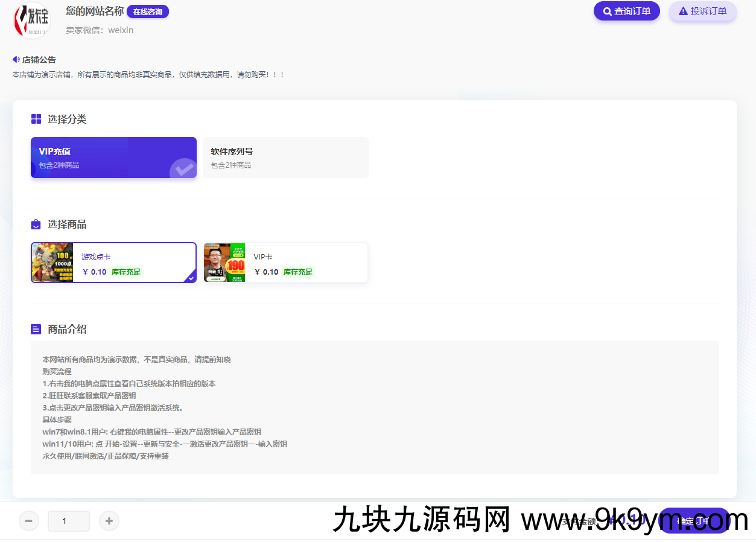Click the checkmark circle on VIP充值 card
Viewport: 756px width, 542px height.
183,170
